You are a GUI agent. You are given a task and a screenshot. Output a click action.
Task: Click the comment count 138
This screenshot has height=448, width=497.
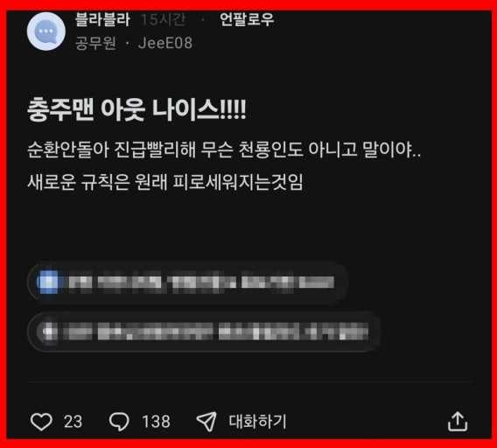(156, 422)
